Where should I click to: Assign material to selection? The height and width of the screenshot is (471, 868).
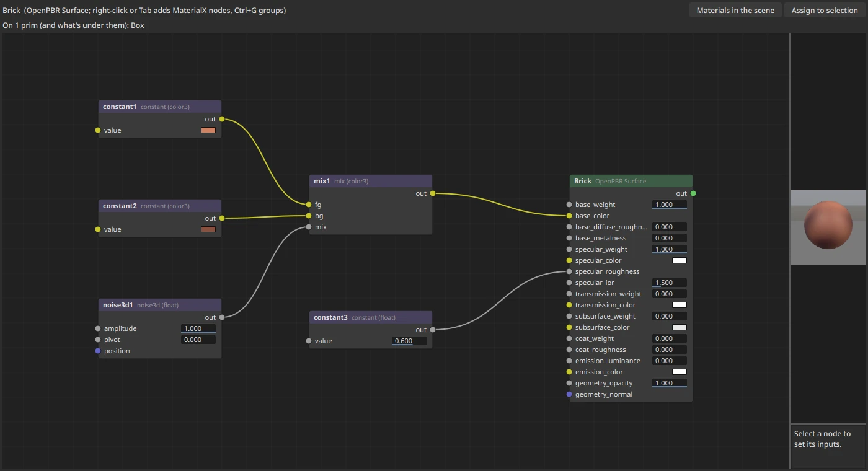pyautogui.click(x=825, y=10)
